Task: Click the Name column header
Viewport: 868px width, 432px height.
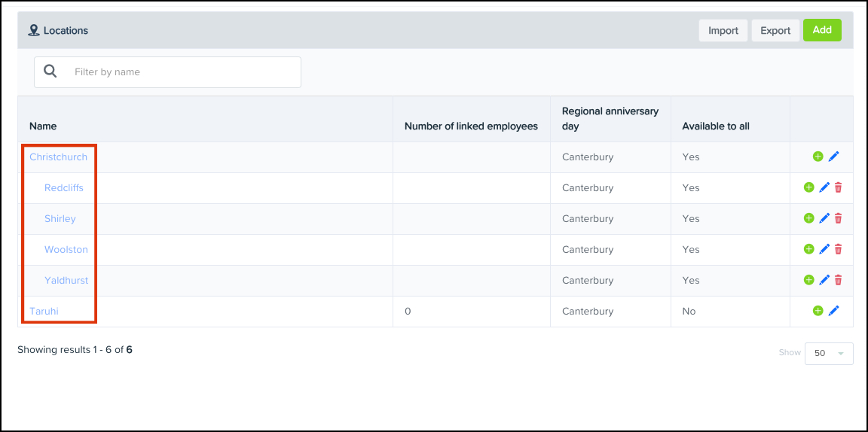Action: pos(43,126)
